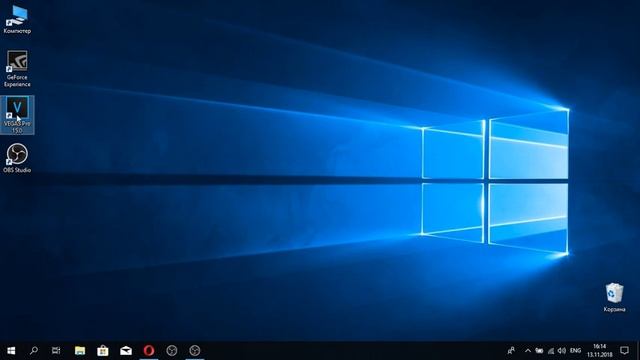Screen dimensions: 640x360
Task: Open the volume speaker tray icon
Action: click(562, 351)
